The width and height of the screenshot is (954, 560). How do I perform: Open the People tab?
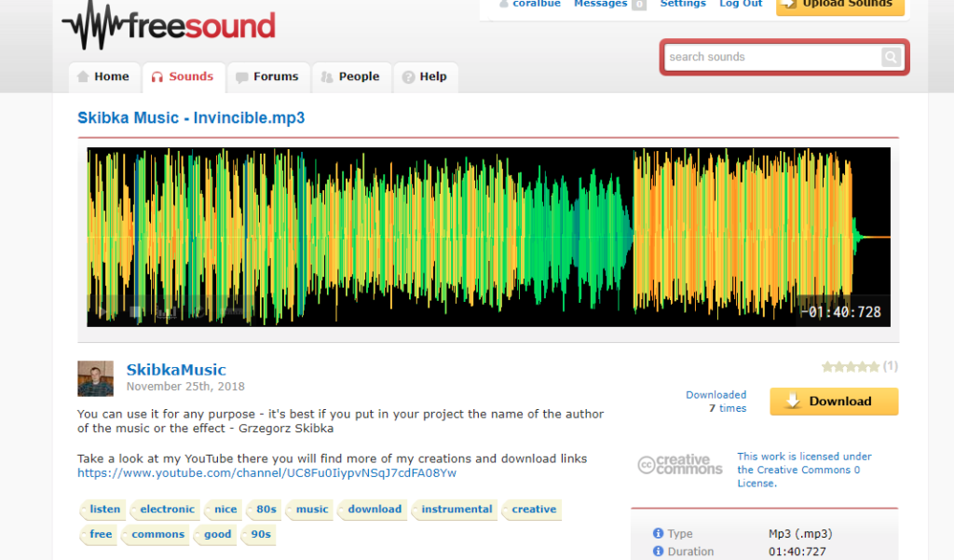pyautogui.click(x=351, y=77)
